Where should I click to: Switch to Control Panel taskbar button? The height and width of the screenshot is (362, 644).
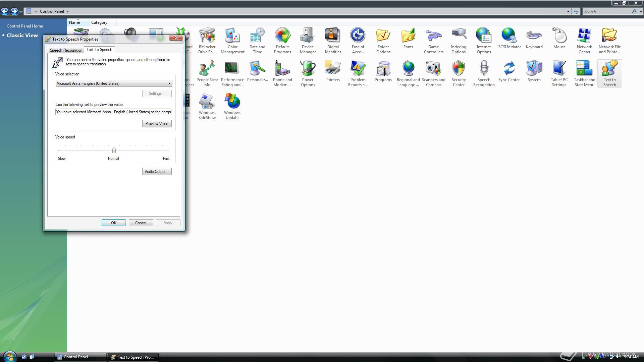(80, 357)
